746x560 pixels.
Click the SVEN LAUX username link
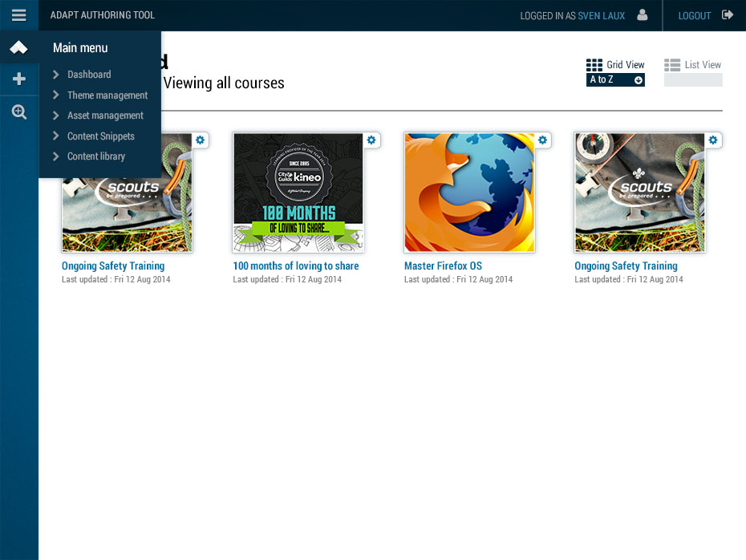click(601, 16)
